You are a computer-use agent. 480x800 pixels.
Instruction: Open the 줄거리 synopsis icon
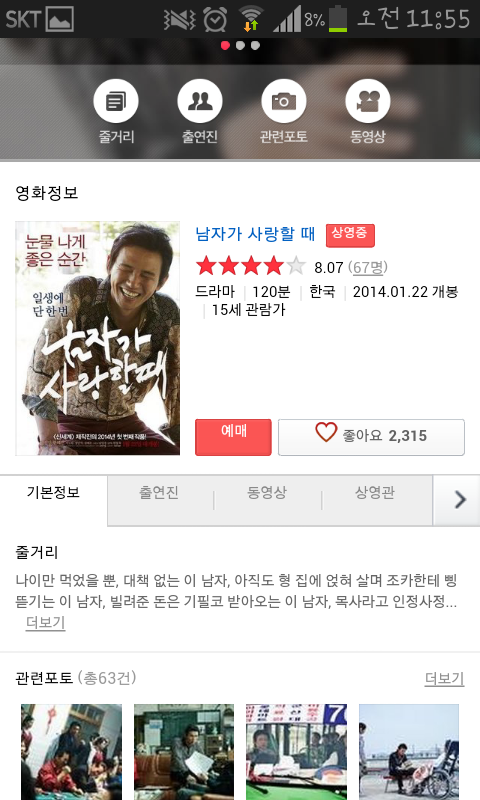coord(116,101)
